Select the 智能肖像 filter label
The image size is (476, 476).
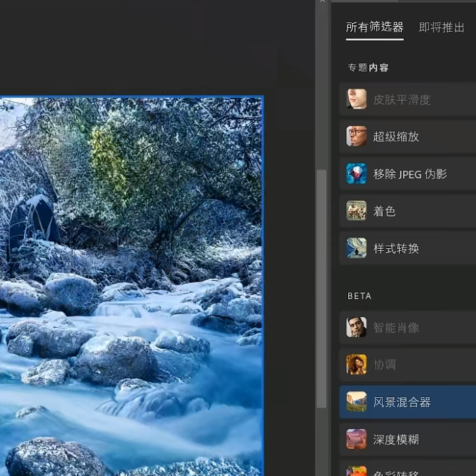396,328
